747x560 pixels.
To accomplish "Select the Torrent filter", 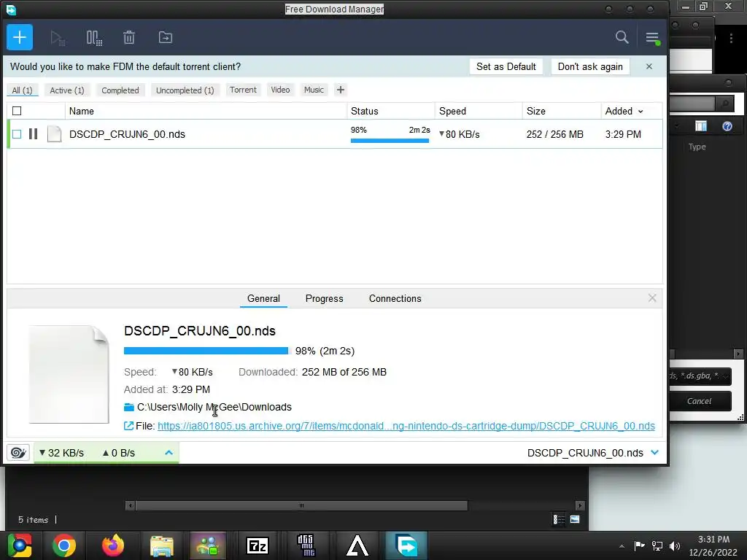I will point(243,90).
